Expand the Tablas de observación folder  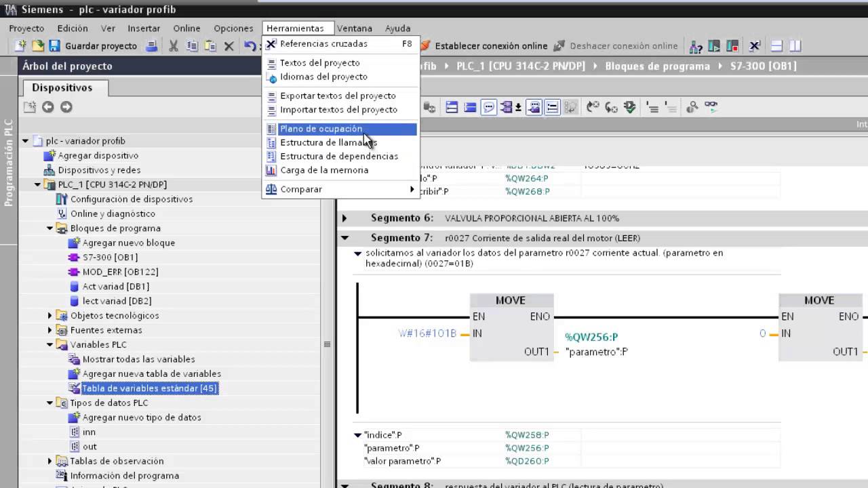point(50,462)
